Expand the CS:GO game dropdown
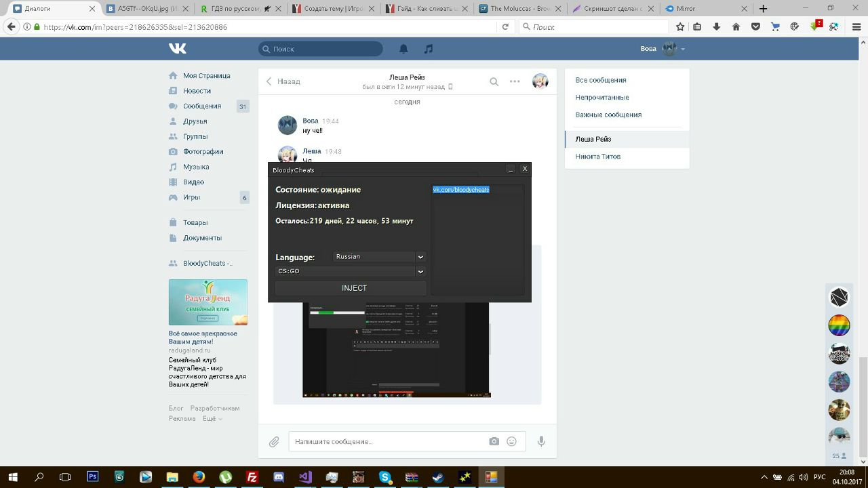 (420, 272)
